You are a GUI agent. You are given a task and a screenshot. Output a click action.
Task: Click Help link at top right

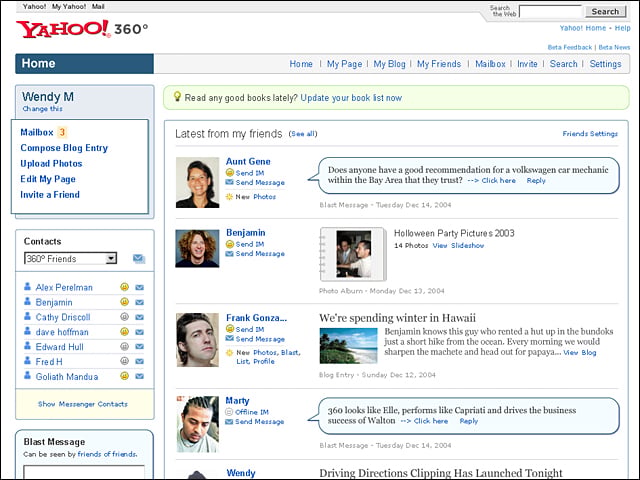622,28
